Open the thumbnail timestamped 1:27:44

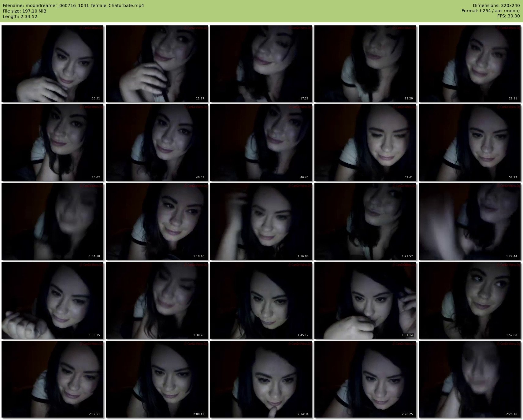tap(470, 221)
